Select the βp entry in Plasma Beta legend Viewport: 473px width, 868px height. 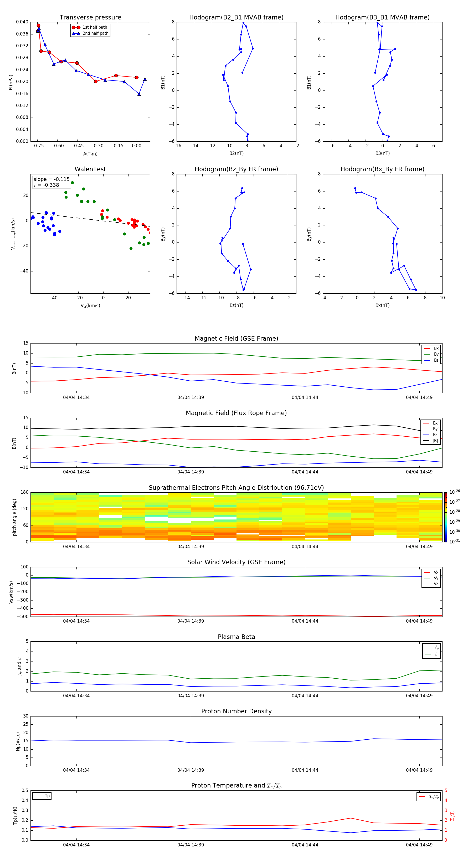431,647
